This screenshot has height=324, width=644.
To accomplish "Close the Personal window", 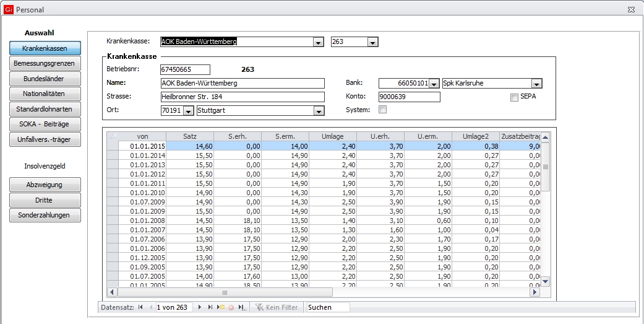I will point(631,9).
